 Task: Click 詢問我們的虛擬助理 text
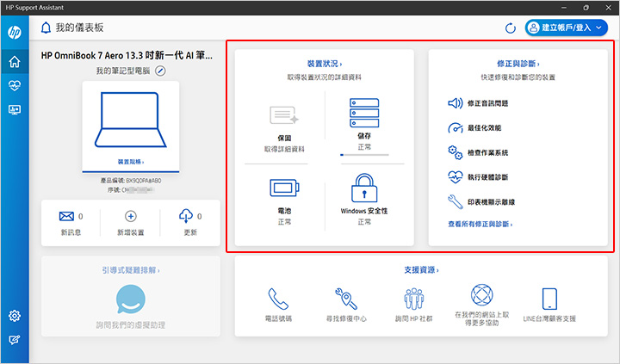pos(131,325)
